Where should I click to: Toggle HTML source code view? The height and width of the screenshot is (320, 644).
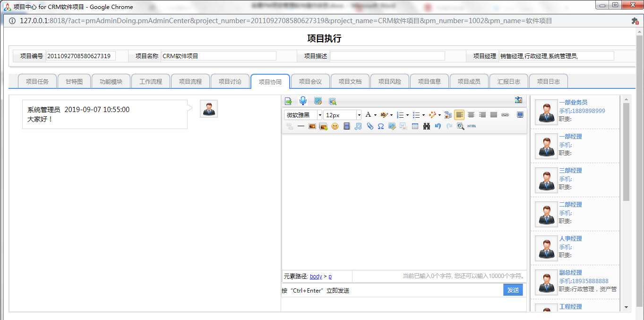tap(472, 126)
